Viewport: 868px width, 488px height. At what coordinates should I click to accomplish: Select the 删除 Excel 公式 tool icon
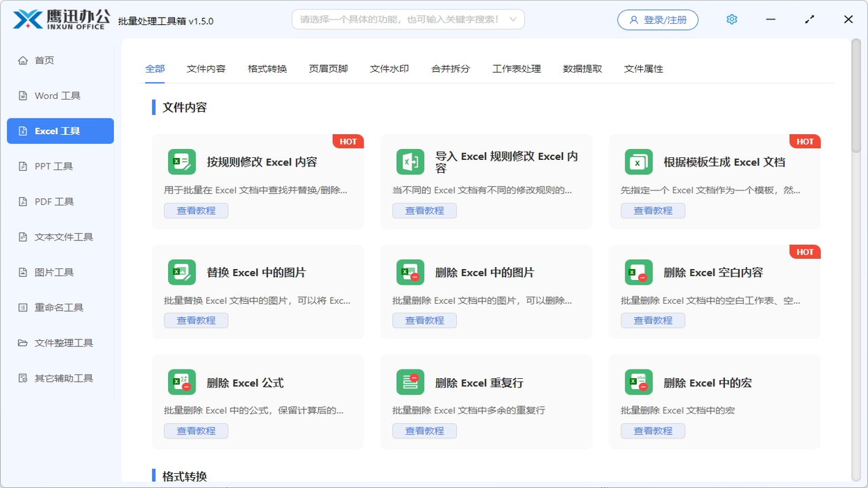[x=181, y=382]
